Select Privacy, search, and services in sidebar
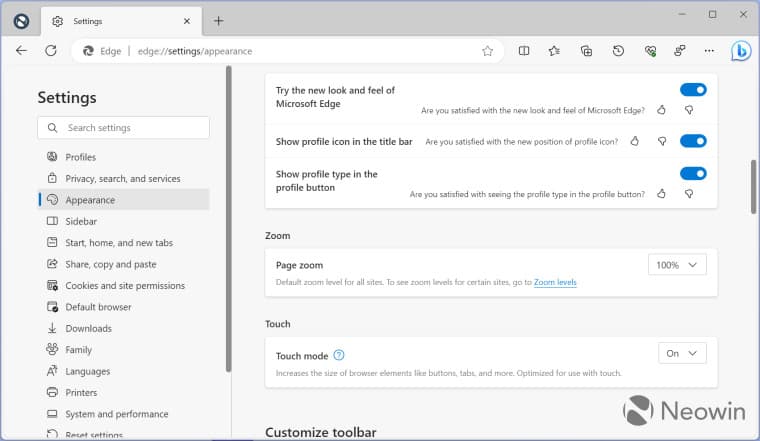The width and height of the screenshot is (760, 441). pos(122,179)
